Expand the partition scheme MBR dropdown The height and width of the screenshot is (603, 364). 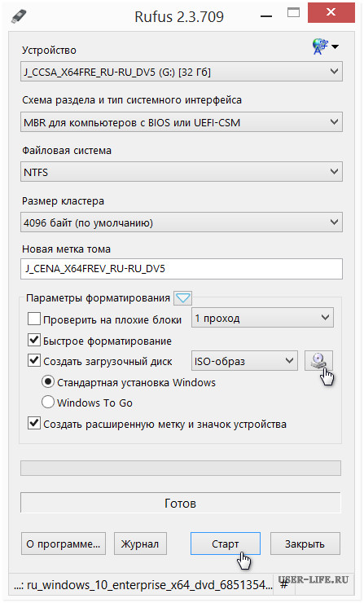[x=182, y=122]
